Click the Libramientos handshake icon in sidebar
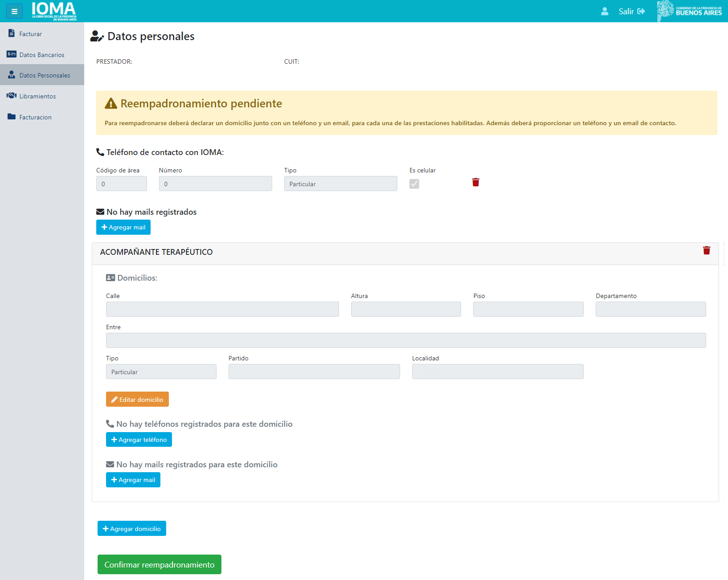The width and height of the screenshot is (728, 580). tap(12, 96)
